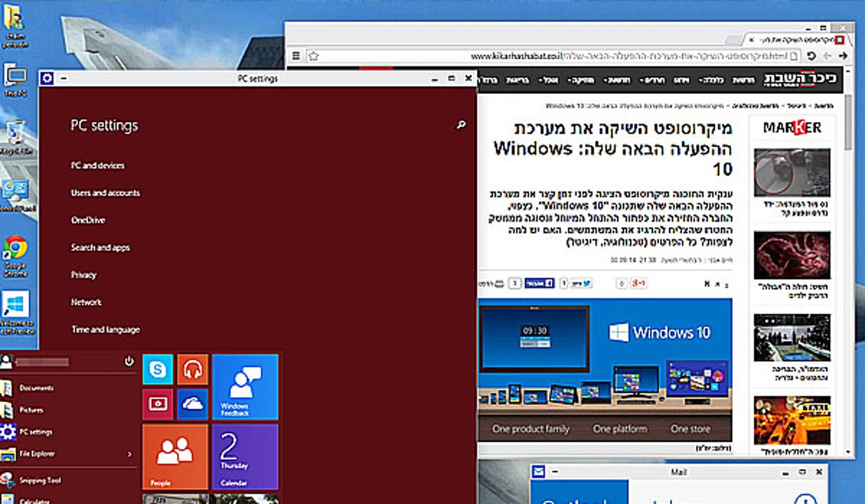The image size is (865, 504).
Task: Expand File Explorer submenu arrow
Action: tap(129, 454)
